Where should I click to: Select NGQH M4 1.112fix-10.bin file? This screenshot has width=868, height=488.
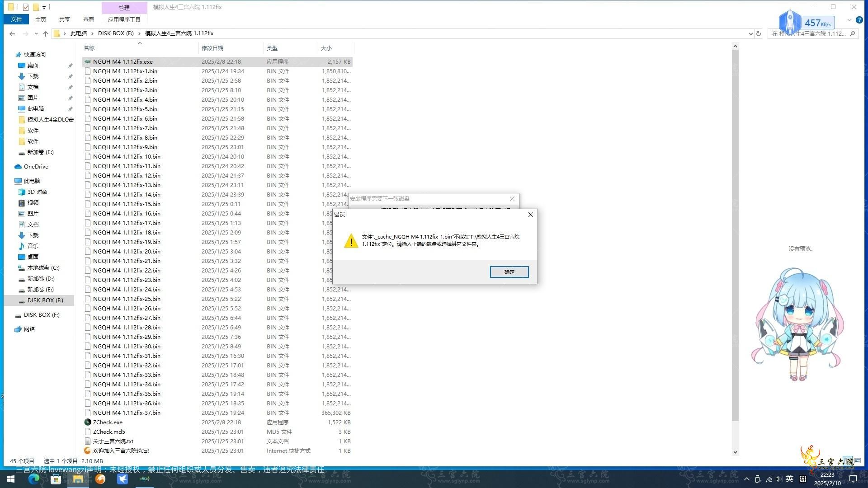[127, 157]
